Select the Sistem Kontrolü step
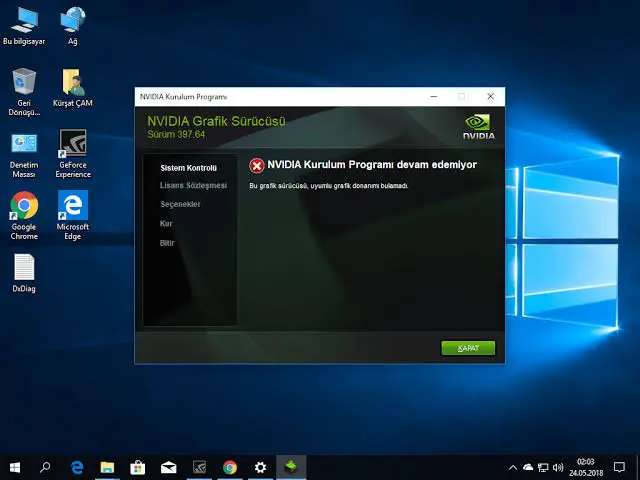Viewport: 640px width, 480px height. 189,168
